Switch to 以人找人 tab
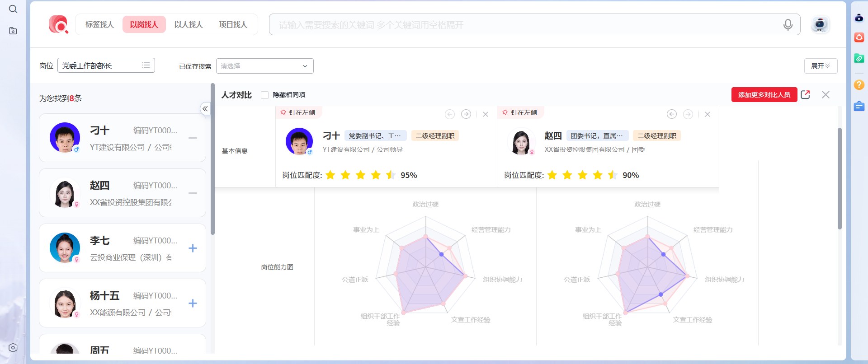The width and height of the screenshot is (868, 364). coord(189,24)
